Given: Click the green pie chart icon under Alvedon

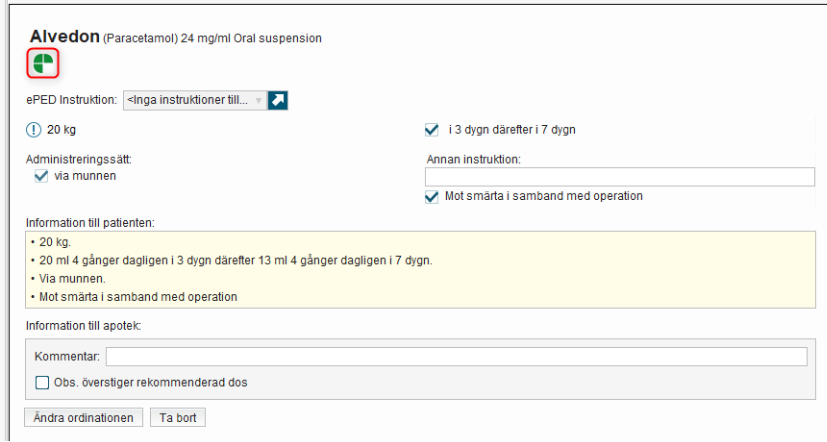Looking at the screenshot, I should coord(43,64).
